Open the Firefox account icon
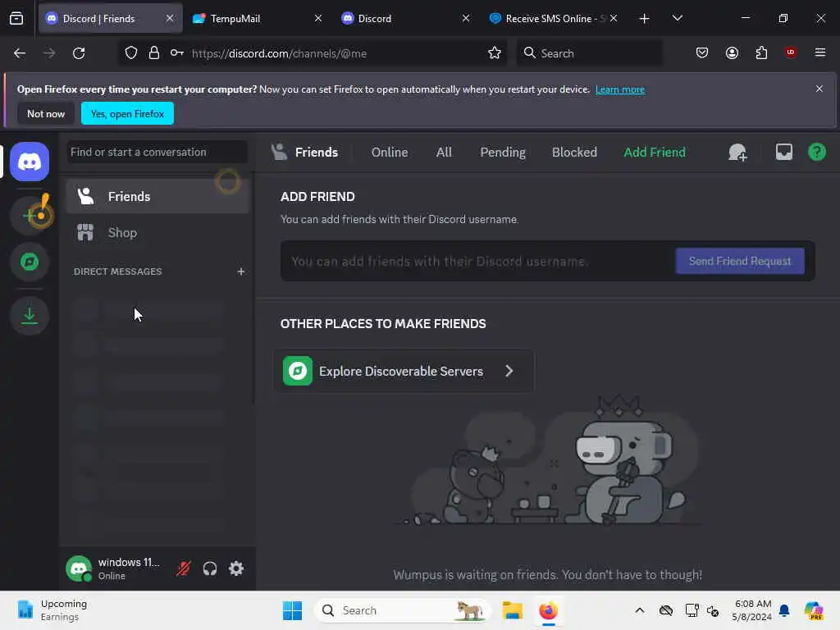This screenshot has height=630, width=840. pyautogui.click(x=732, y=53)
